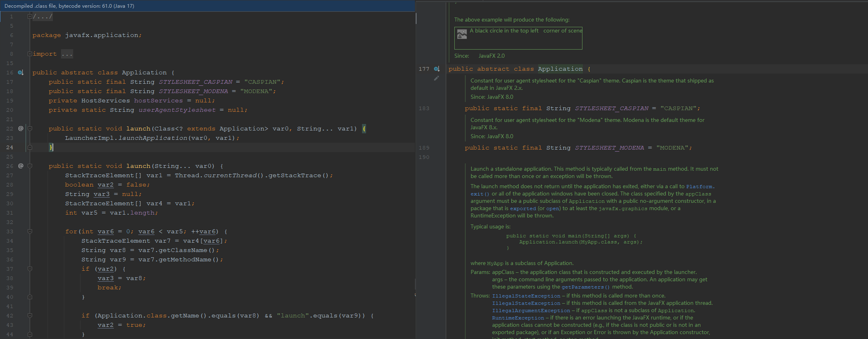The height and width of the screenshot is (339, 868).
Task: Click STYLESHEET_CASPIAN on decompiled line 17
Action: pos(196,82)
